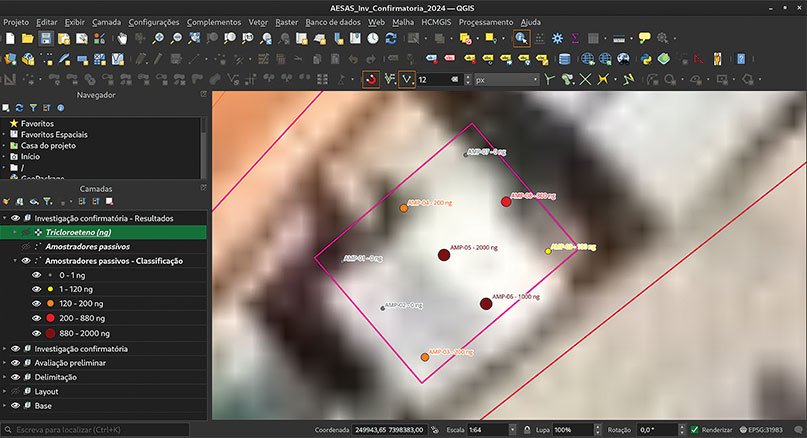Select the Zoom Out magnifier tool
807x438 pixels.
[176, 38]
